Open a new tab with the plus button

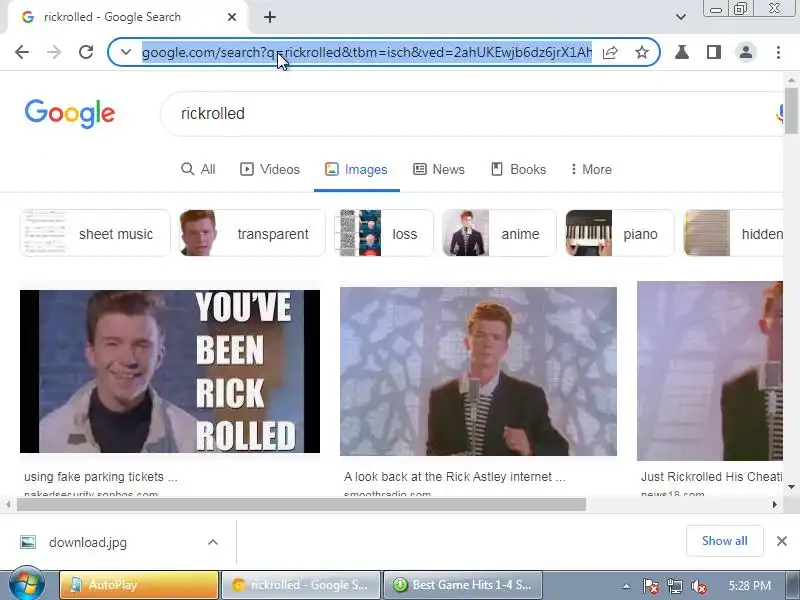[x=270, y=17]
